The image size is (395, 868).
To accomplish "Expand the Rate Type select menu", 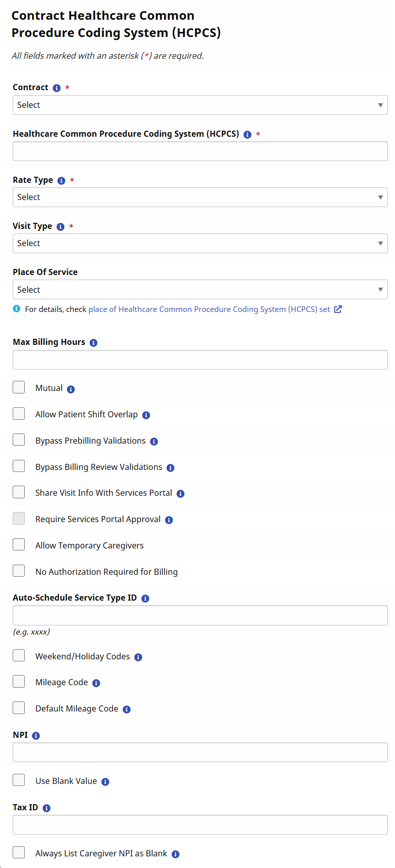I will pos(200,198).
